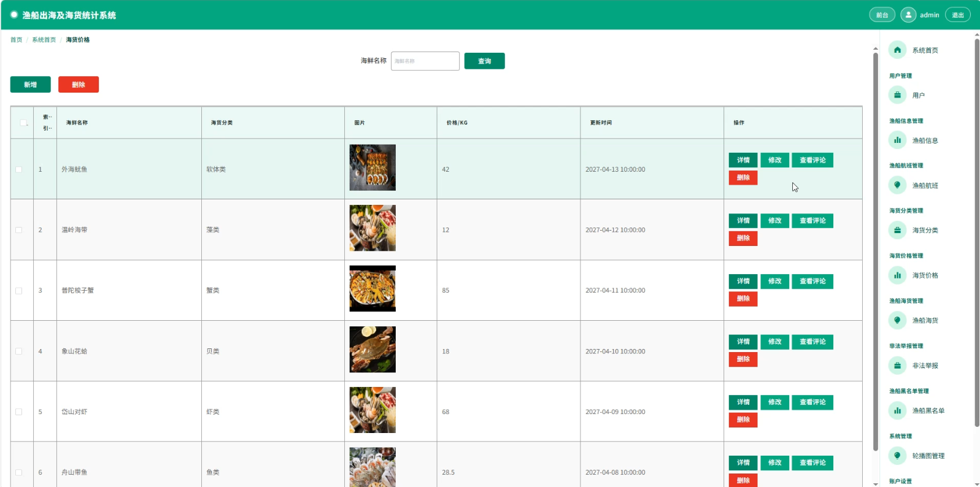The image size is (980, 487).
Task: Select the 渔船航班 sidebar icon
Action: pos(897,185)
